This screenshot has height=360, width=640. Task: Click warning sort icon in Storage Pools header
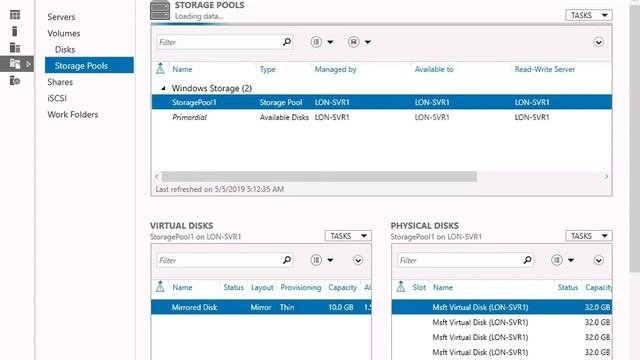pyautogui.click(x=160, y=69)
